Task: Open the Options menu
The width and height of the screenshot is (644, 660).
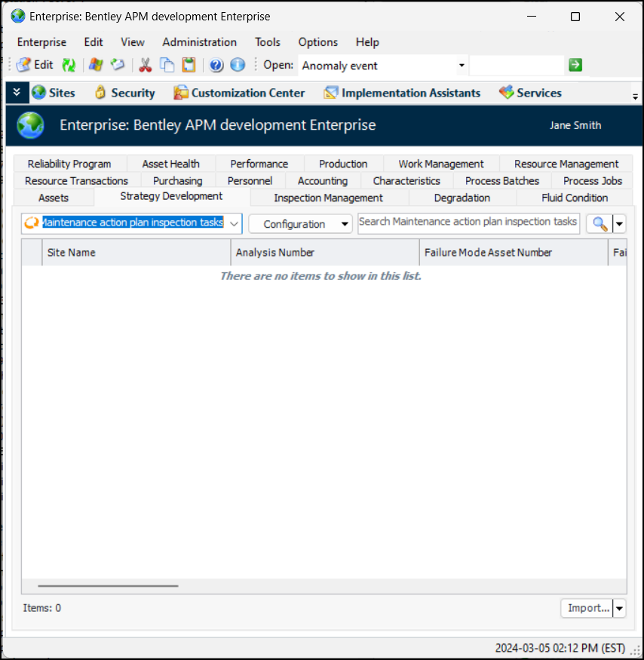Action: (317, 42)
